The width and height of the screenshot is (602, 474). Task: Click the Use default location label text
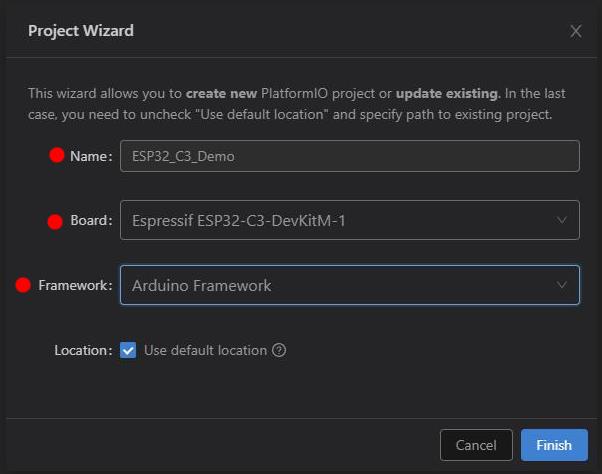click(205, 350)
